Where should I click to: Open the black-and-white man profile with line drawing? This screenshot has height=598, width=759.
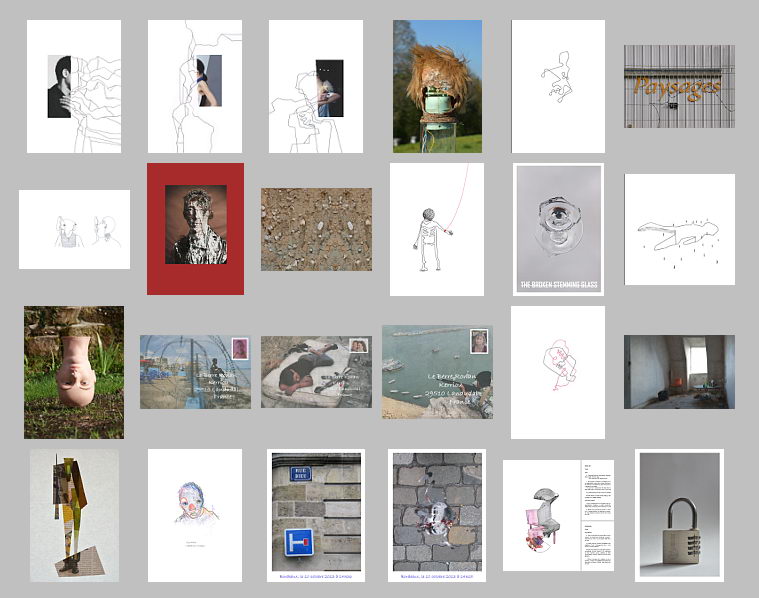click(74, 86)
